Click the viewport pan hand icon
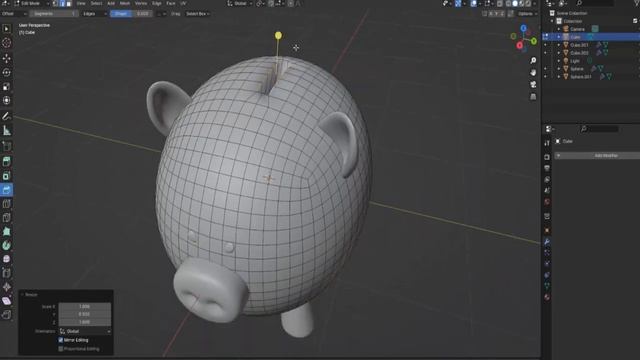 [x=533, y=72]
